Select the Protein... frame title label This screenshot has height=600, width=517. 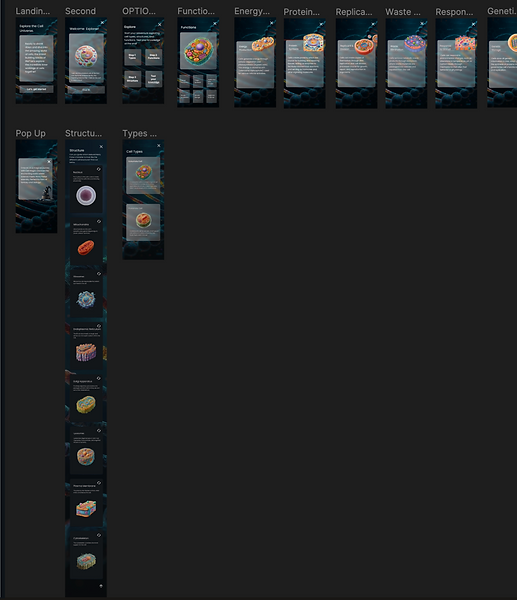pyautogui.click(x=302, y=12)
